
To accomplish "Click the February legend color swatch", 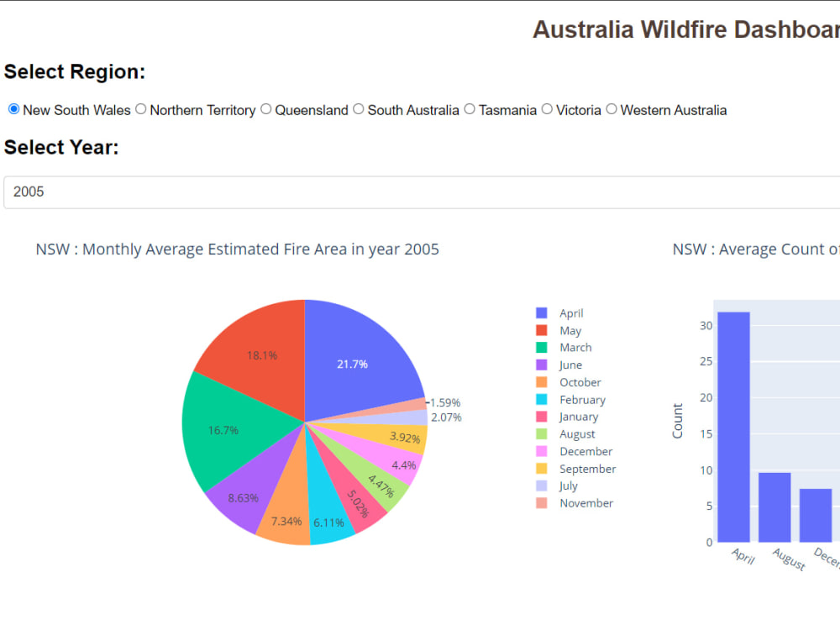I will (542, 399).
